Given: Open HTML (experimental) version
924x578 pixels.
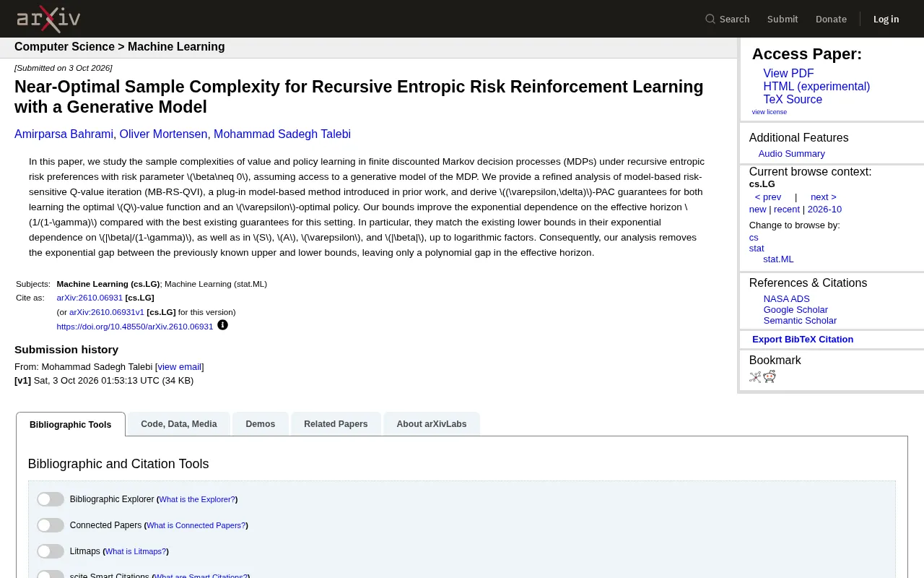Looking at the screenshot, I should coord(816,87).
